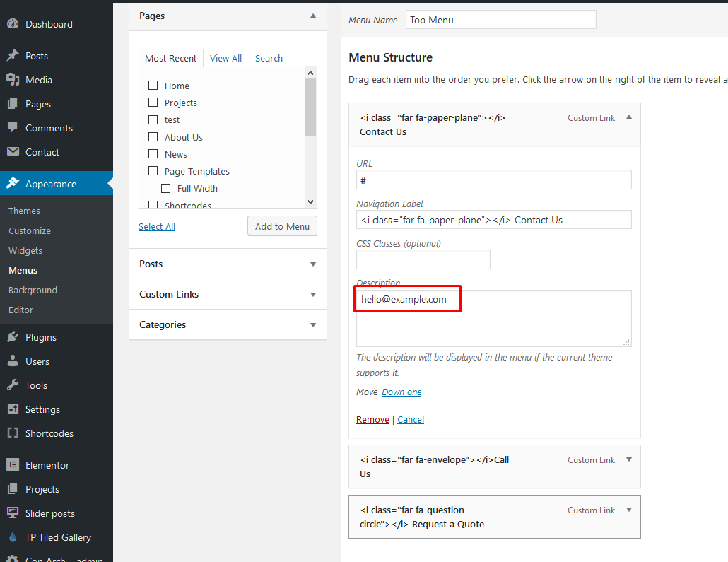Screen dimensions: 728x562
Task: Open the Widgets submenu item
Action: tap(25, 250)
